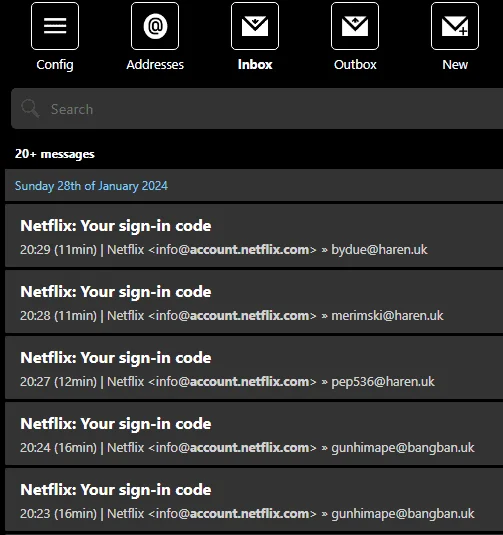Viewport: 503px width, 535px height.
Task: Open the Addresses @ icon
Action: pos(155,26)
